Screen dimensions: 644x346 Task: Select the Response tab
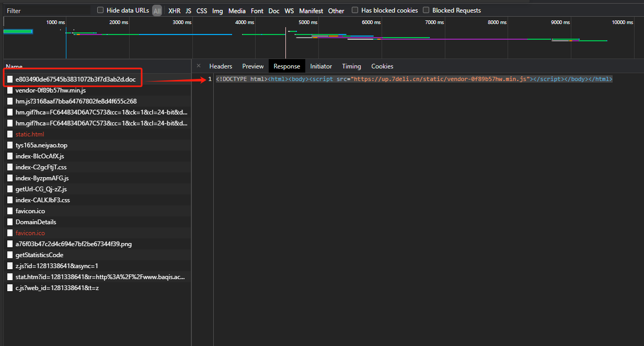coord(287,66)
